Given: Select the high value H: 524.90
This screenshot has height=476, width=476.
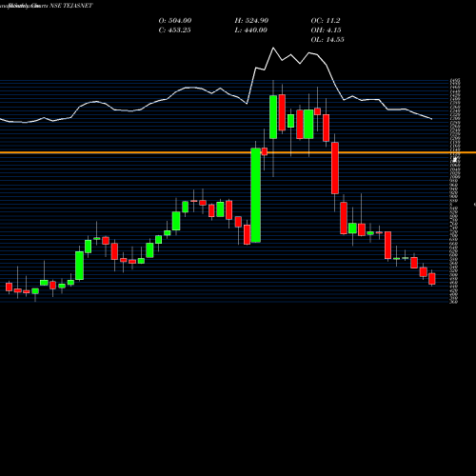Looking at the screenshot, I should click(x=251, y=21).
